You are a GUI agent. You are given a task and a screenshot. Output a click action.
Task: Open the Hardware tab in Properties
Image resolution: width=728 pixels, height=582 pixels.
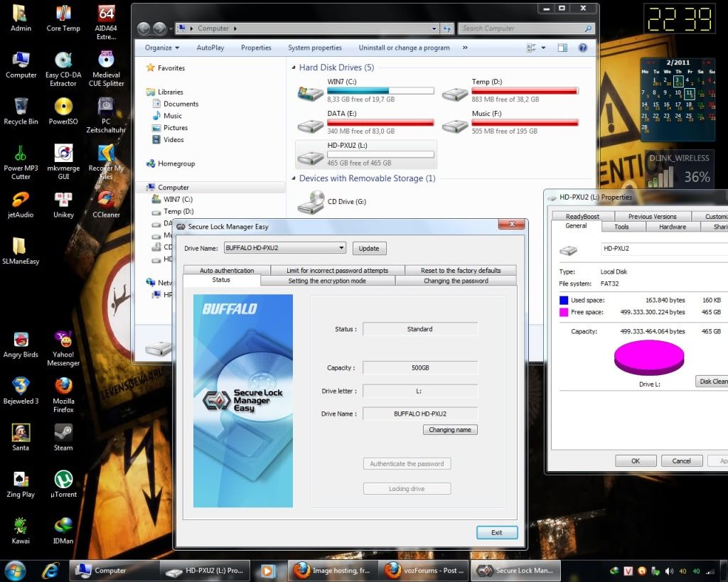pos(673,227)
